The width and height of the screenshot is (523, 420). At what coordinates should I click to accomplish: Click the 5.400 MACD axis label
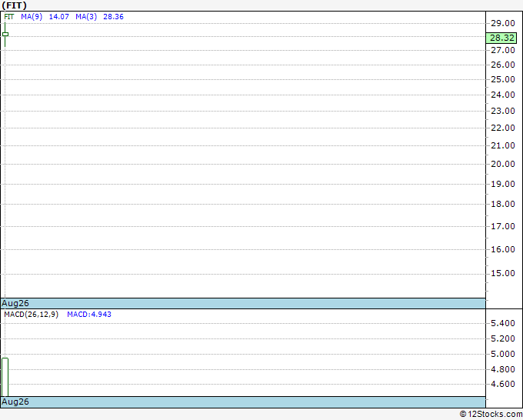coord(503,323)
